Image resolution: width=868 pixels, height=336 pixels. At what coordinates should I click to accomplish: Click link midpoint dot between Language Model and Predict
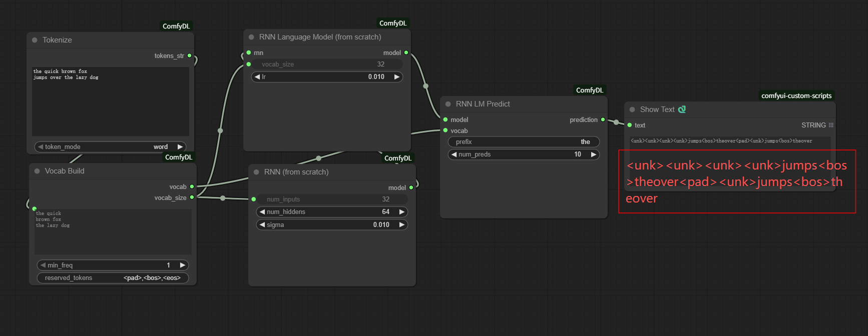tap(426, 86)
